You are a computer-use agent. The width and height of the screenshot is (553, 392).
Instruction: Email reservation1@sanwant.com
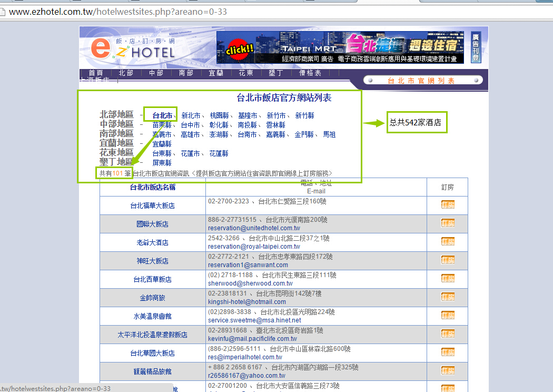[248, 265]
